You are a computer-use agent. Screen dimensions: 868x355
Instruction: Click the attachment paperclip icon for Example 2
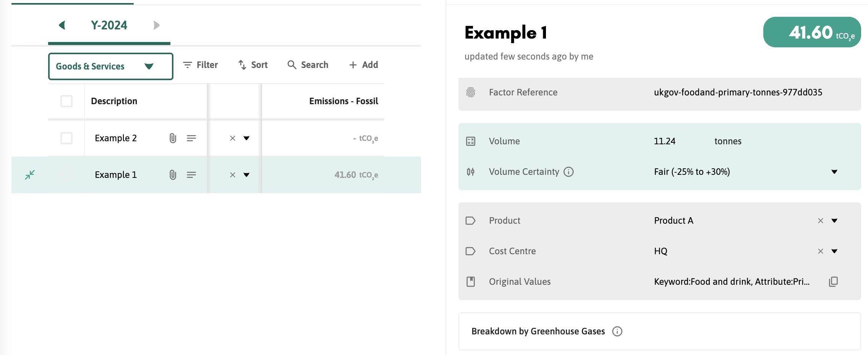(173, 138)
